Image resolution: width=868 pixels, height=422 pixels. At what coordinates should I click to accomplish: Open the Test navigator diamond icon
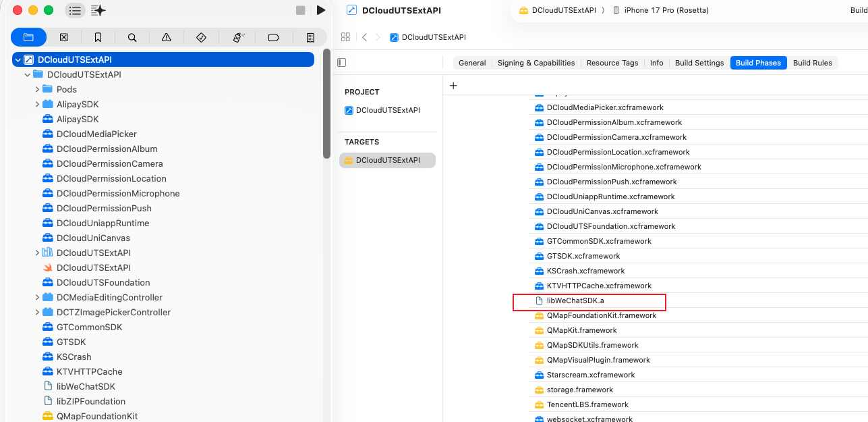point(201,37)
